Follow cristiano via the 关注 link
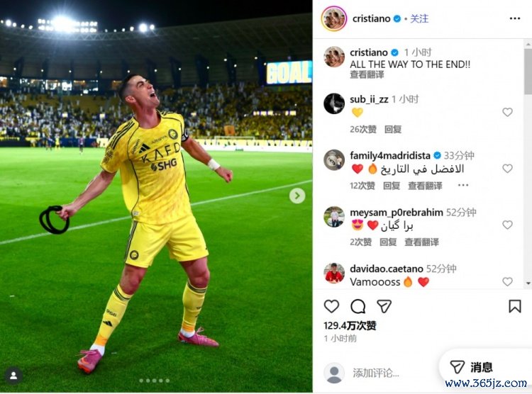532x394 pixels. 419,18
